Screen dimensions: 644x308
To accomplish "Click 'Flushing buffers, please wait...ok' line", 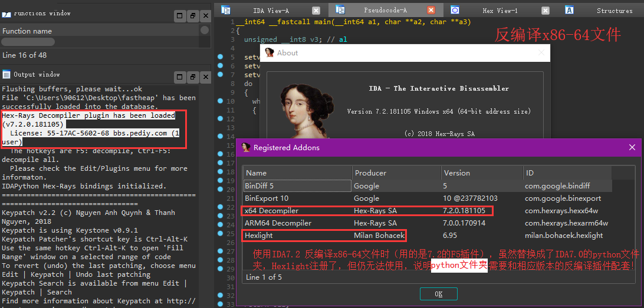I will [x=72, y=88].
